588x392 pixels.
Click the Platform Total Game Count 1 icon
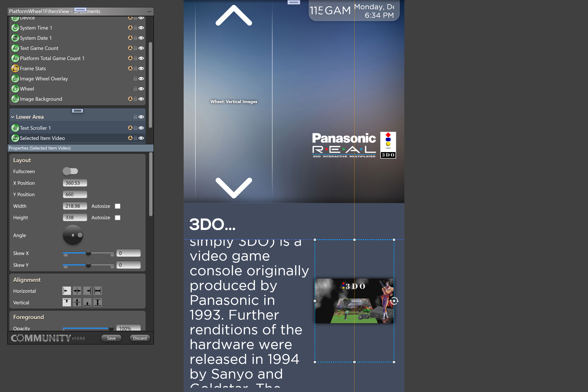click(x=15, y=58)
